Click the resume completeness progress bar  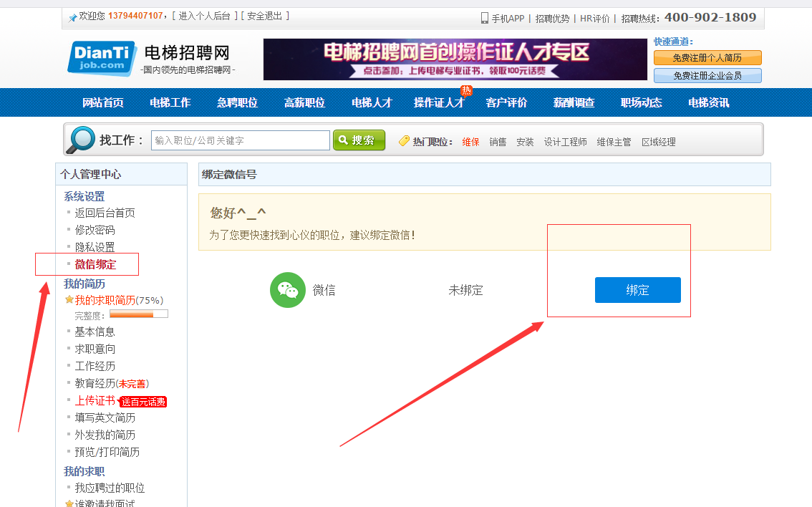[139, 314]
